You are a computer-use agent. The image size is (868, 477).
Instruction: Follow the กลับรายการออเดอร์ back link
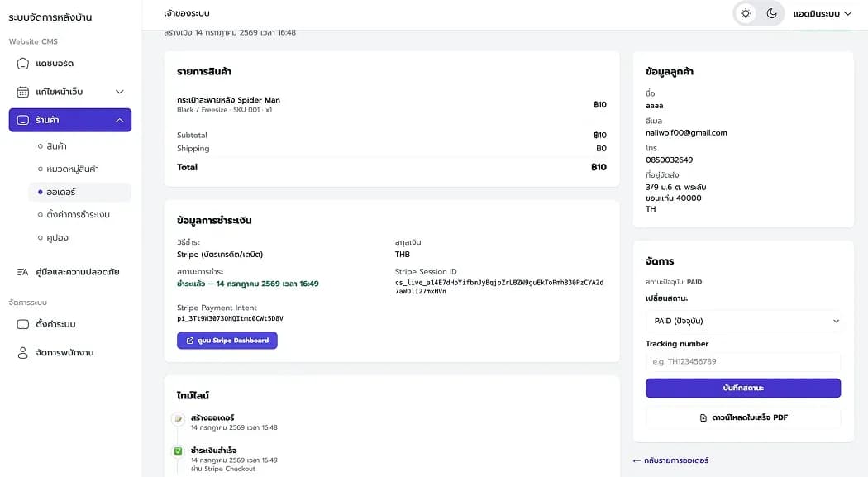coord(670,460)
